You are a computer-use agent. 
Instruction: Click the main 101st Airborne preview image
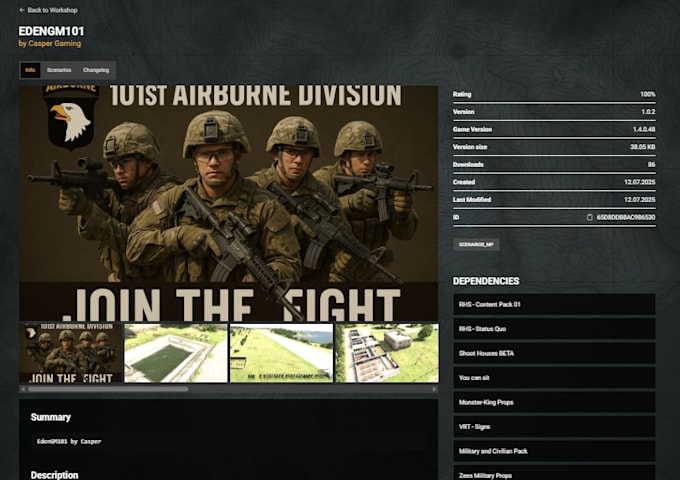click(229, 203)
